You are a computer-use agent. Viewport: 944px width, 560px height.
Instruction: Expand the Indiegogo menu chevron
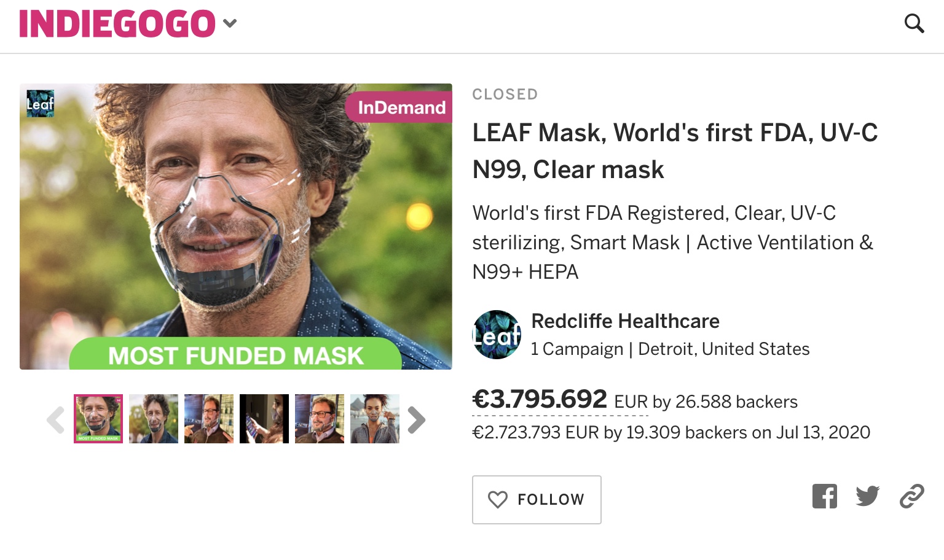[230, 24]
